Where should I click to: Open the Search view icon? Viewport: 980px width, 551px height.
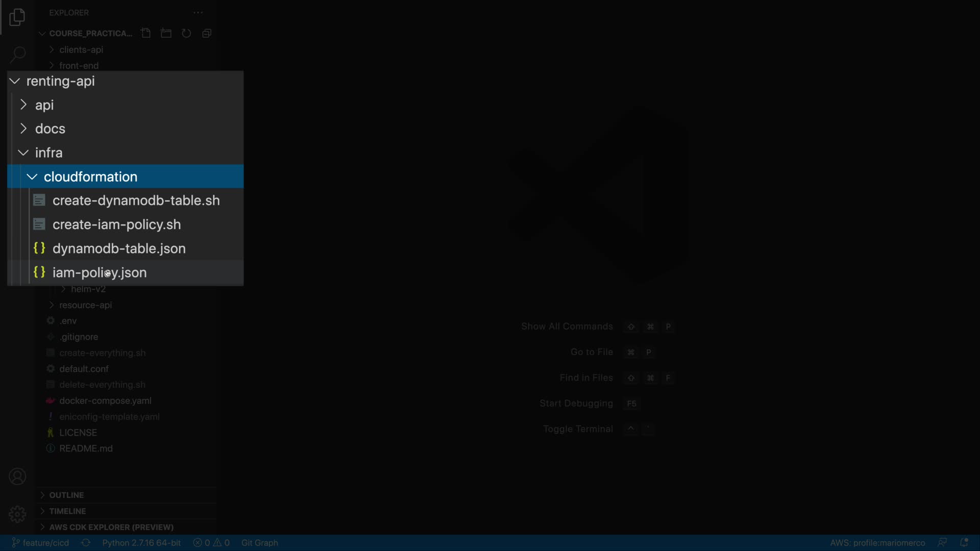[x=18, y=54]
